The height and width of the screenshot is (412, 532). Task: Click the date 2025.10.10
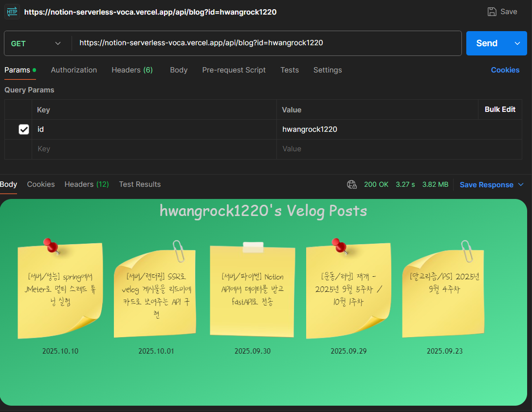pyautogui.click(x=60, y=351)
